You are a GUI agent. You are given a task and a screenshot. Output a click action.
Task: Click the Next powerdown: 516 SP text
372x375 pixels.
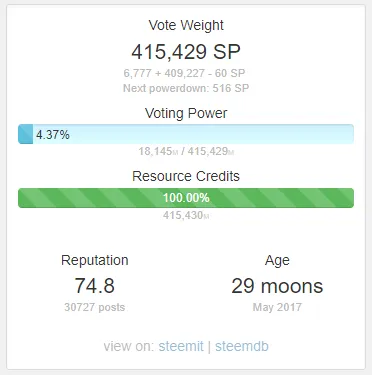(x=186, y=88)
